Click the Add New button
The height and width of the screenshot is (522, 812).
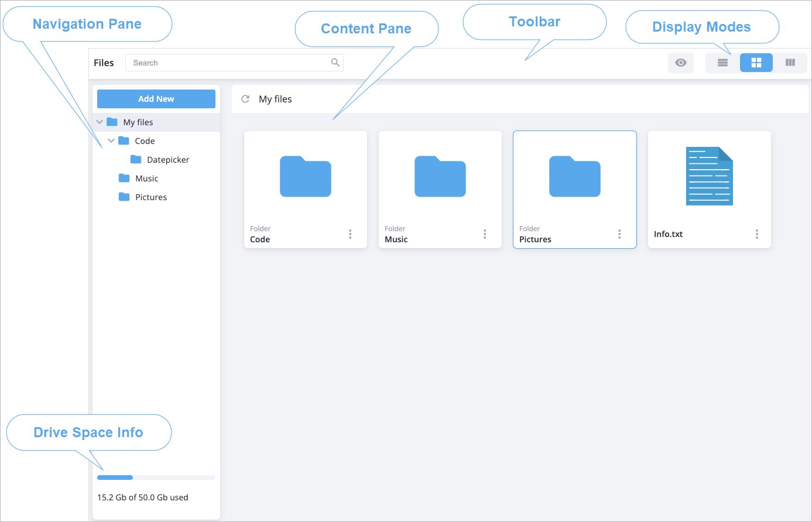[156, 99]
